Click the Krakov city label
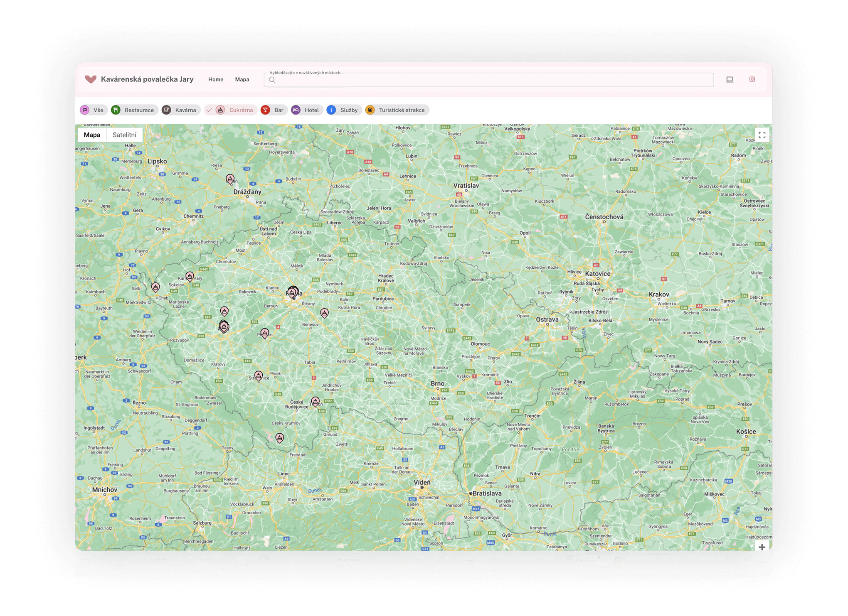This screenshot has height=616, width=848. (659, 295)
